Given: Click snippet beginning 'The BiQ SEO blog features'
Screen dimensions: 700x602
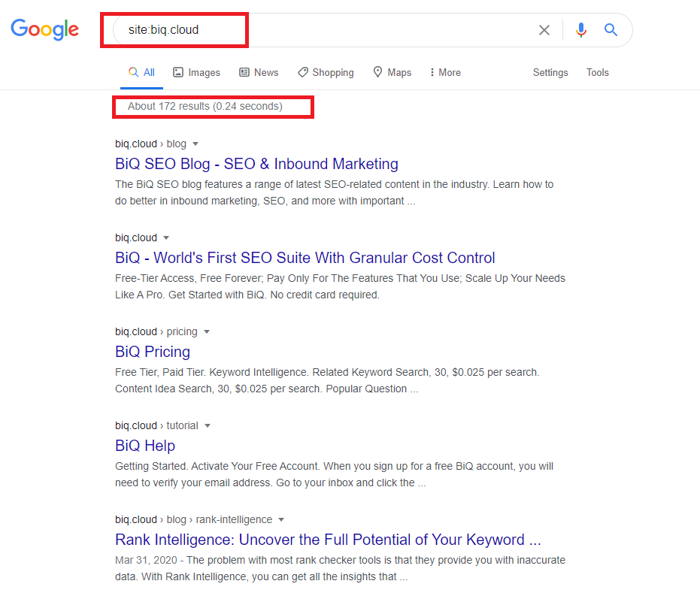Looking at the screenshot, I should (335, 193).
